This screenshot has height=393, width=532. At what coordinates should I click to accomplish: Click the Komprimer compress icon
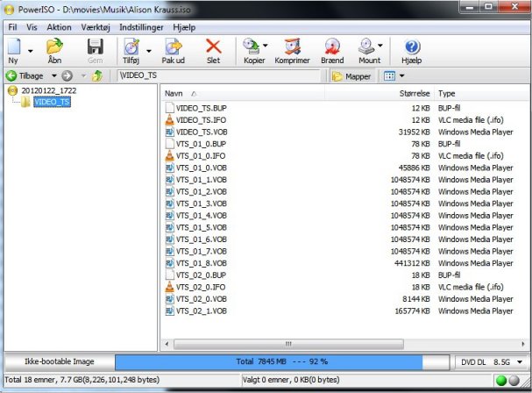pyautogui.click(x=292, y=46)
